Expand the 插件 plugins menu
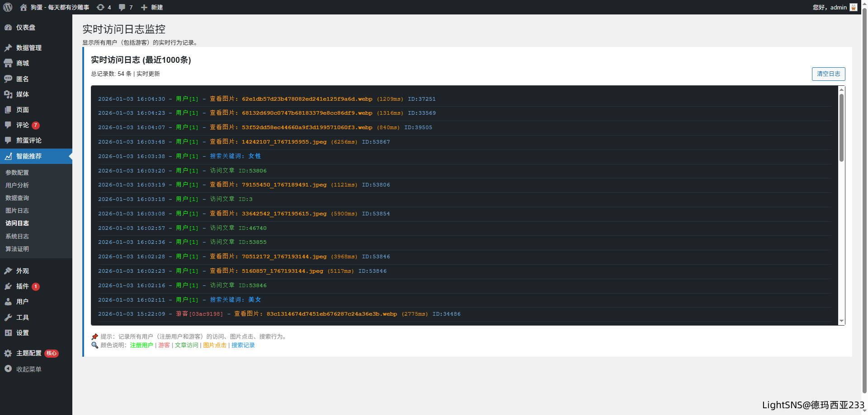868x415 pixels. tap(22, 286)
